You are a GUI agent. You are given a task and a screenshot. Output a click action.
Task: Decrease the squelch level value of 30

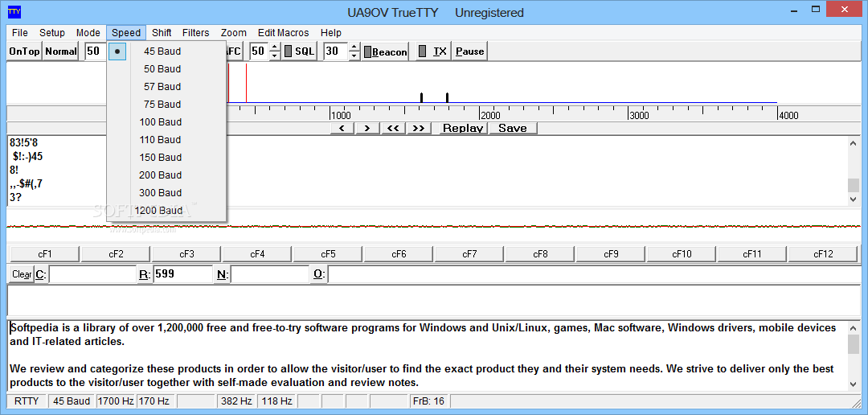click(354, 55)
